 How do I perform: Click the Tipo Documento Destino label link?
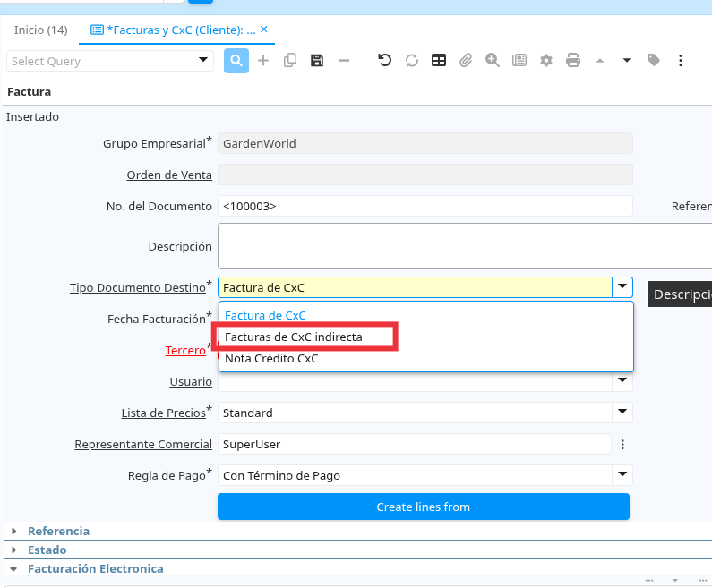[x=138, y=288]
